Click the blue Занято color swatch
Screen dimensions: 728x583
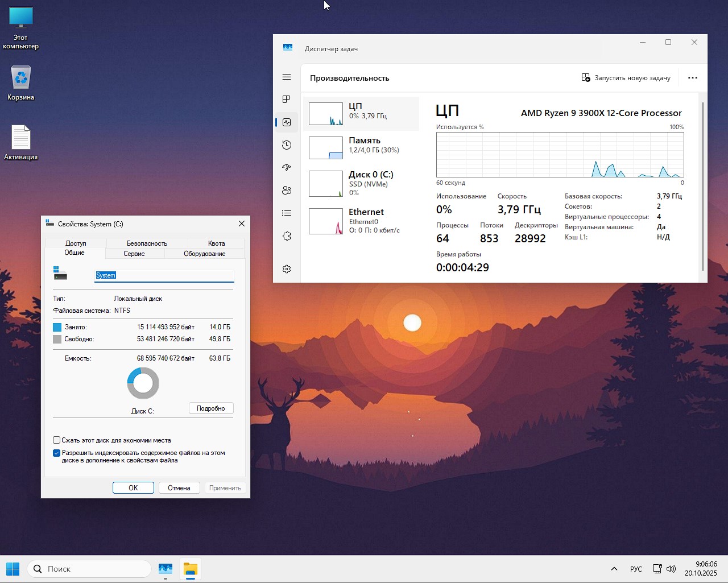click(x=57, y=327)
